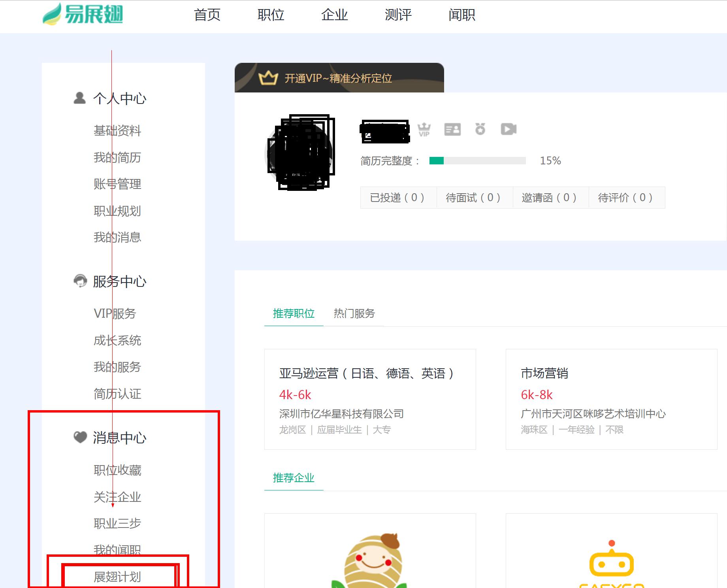Click the medal badge icon
Viewport: 727px width, 588px height.
click(x=480, y=129)
